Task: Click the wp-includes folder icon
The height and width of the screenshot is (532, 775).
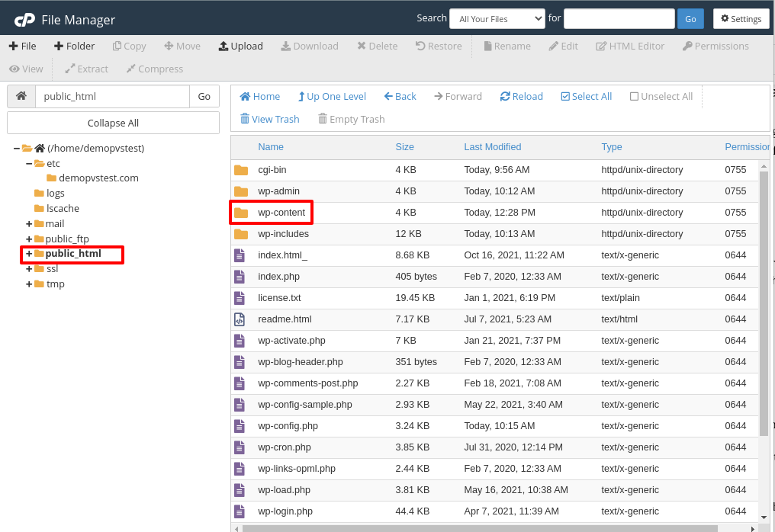Action: [x=241, y=234]
